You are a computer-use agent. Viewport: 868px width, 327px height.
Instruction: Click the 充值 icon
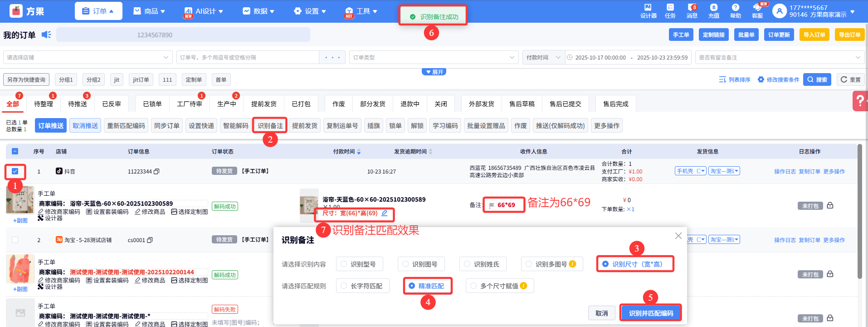pyautogui.click(x=713, y=7)
